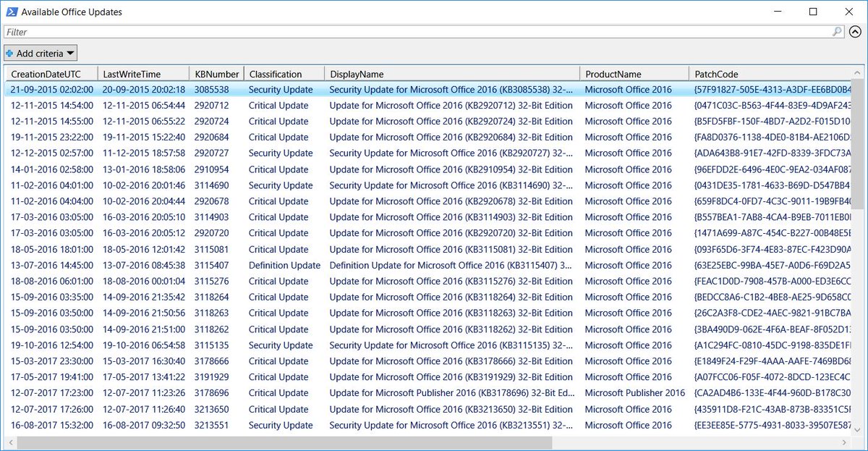Click the PowerShell icon in the title bar
This screenshot has height=451, width=868.
tap(10, 12)
